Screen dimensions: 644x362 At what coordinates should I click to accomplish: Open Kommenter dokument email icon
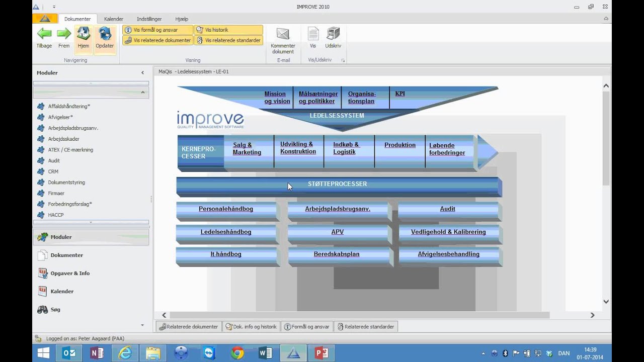283,40
